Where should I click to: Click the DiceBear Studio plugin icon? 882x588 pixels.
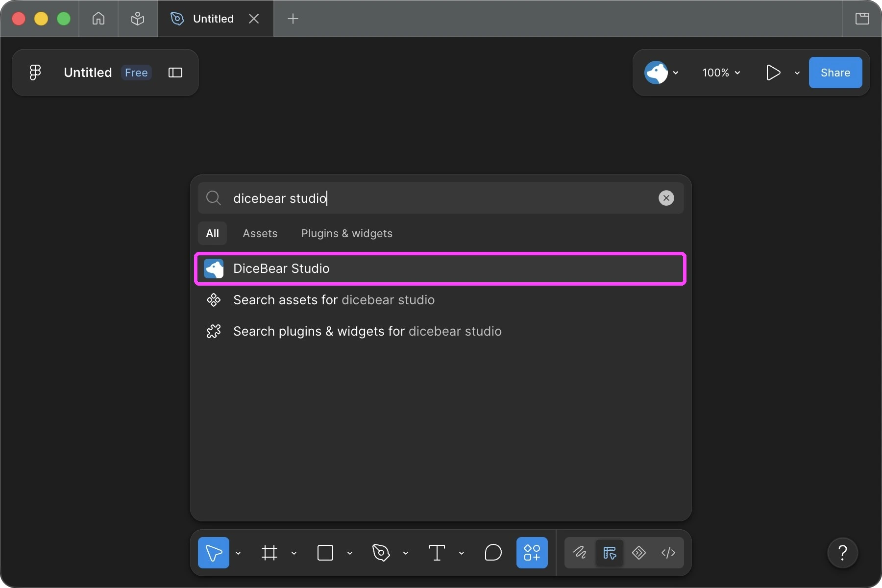tap(214, 269)
